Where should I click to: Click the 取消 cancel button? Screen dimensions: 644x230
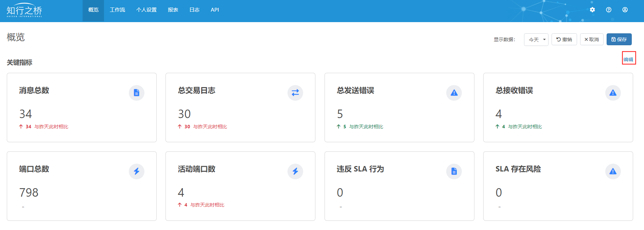coord(592,39)
